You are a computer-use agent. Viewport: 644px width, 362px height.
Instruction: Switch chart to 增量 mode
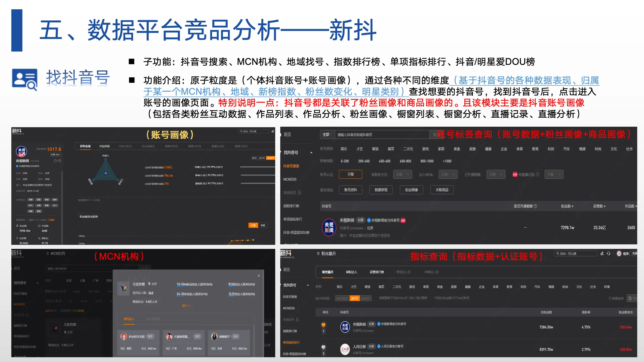point(263,225)
